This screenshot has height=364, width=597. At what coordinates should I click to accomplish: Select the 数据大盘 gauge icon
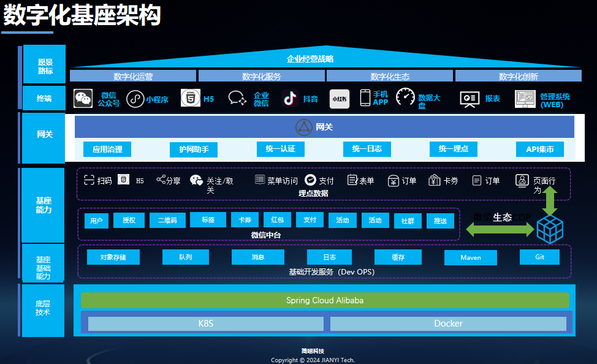click(406, 98)
